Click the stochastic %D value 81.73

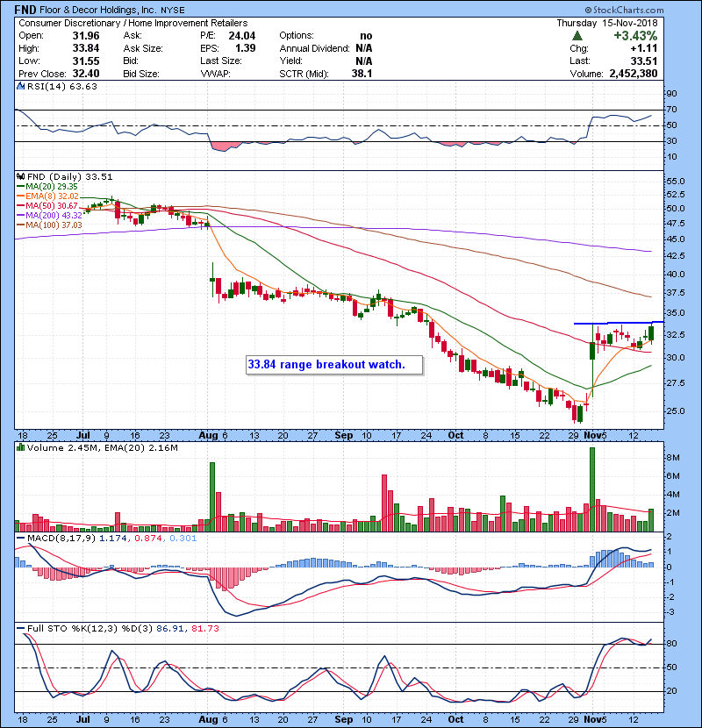[x=204, y=629]
